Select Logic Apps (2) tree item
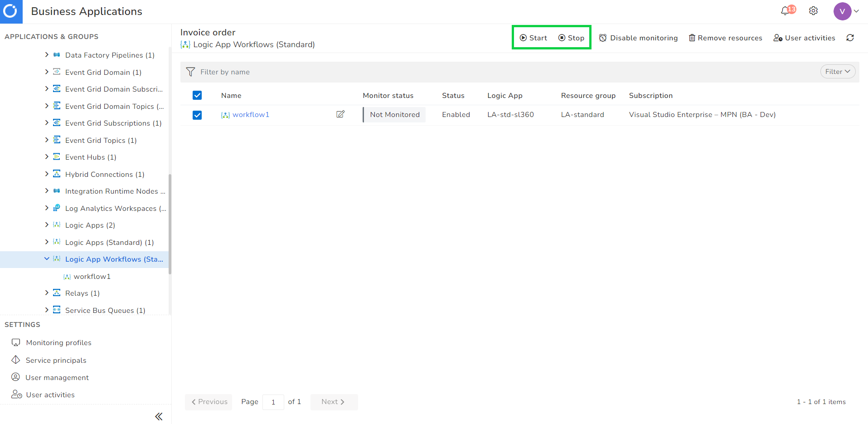Screen dimensions: 868x424 [x=90, y=225]
